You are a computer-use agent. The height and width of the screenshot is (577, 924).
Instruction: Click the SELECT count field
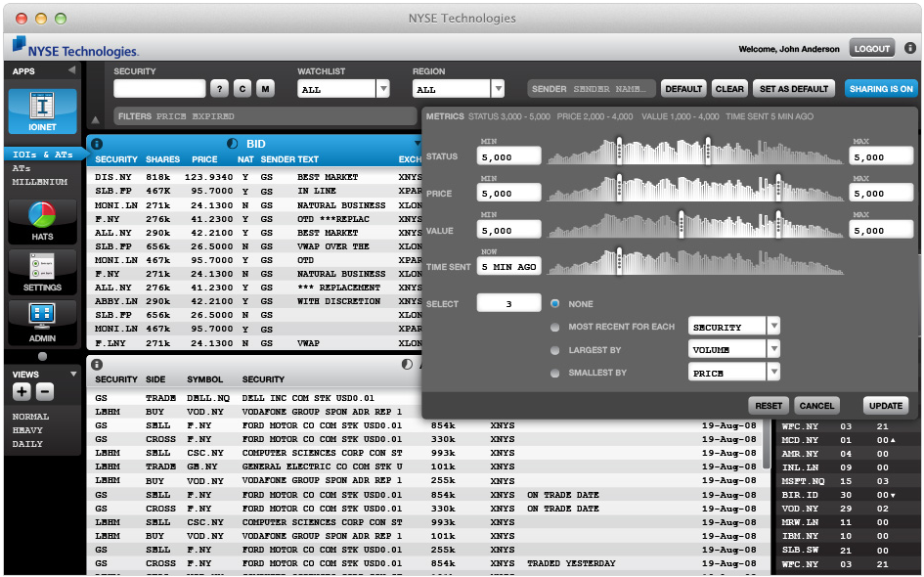click(x=508, y=303)
